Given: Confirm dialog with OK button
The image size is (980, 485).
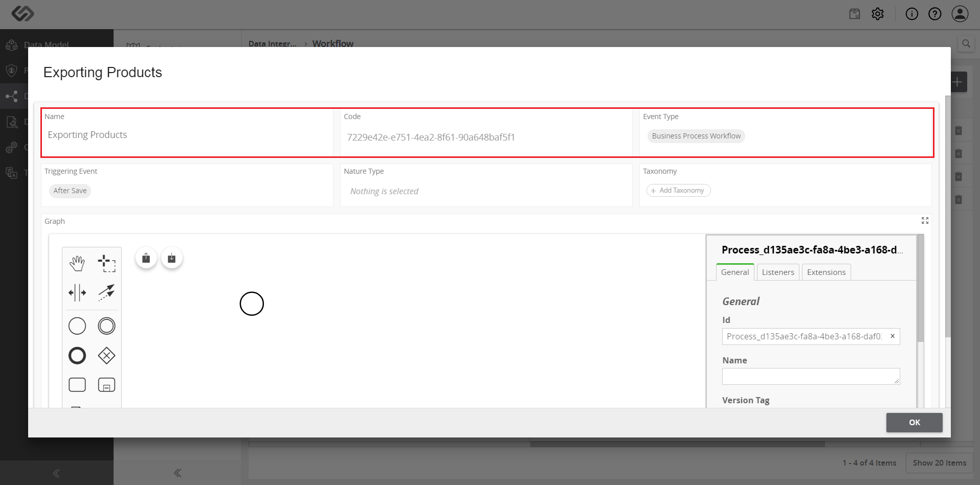Looking at the screenshot, I should pos(914,423).
